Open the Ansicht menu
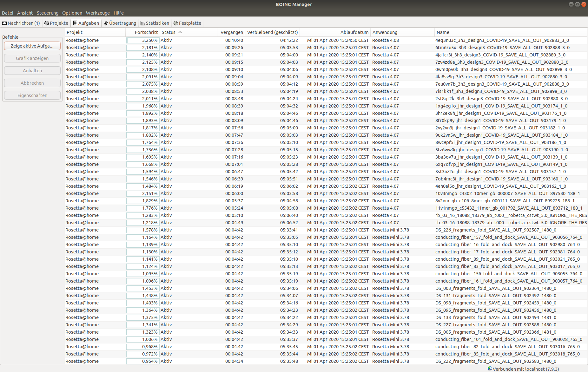The height and width of the screenshot is (372, 588). coord(25,13)
